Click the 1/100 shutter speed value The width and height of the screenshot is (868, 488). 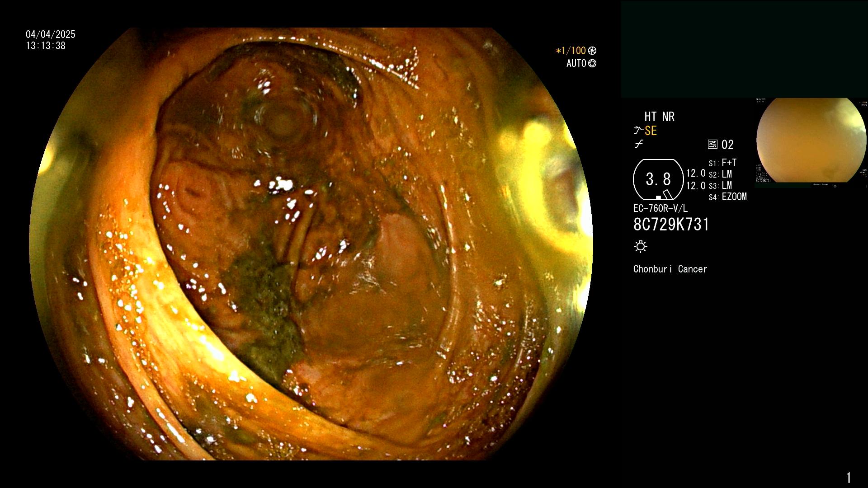pos(571,51)
